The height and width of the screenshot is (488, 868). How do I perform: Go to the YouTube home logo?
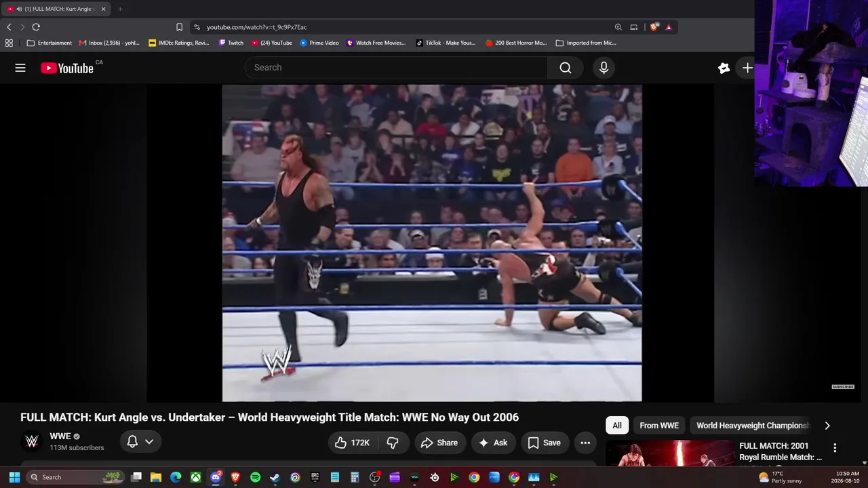tap(67, 68)
